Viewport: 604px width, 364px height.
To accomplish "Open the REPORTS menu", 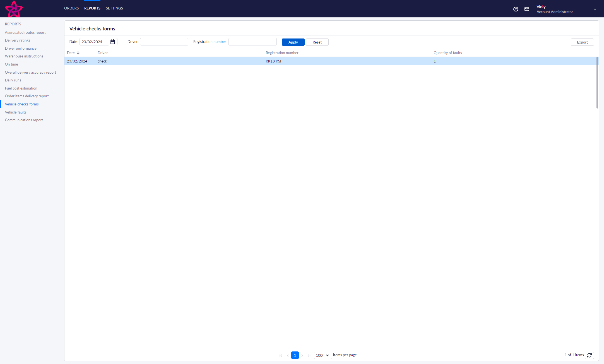I will pyautogui.click(x=92, y=8).
